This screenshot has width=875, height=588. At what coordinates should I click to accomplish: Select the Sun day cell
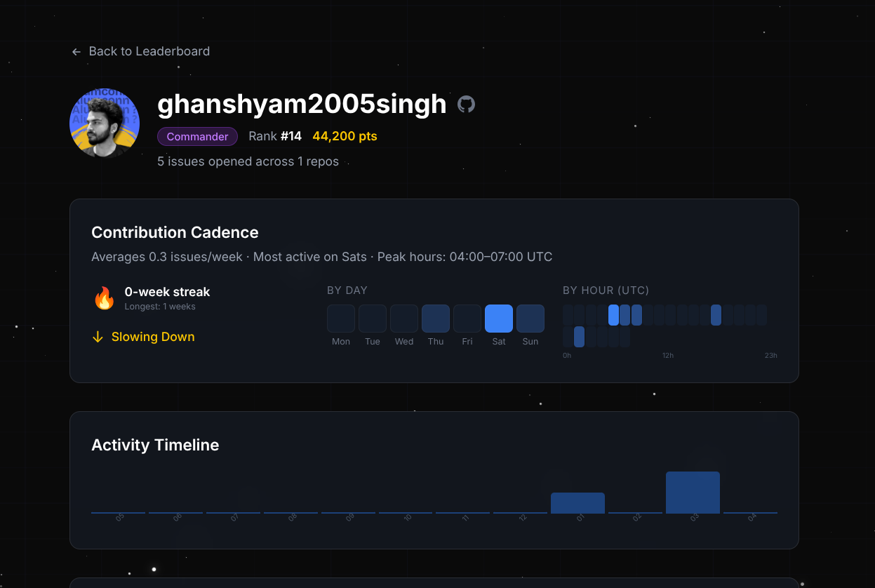coord(530,319)
